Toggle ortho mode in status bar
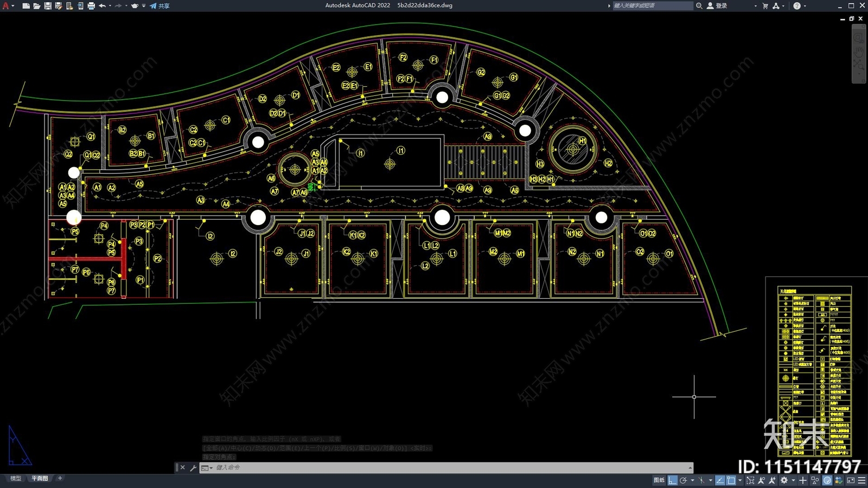The image size is (868, 488). click(x=673, y=480)
